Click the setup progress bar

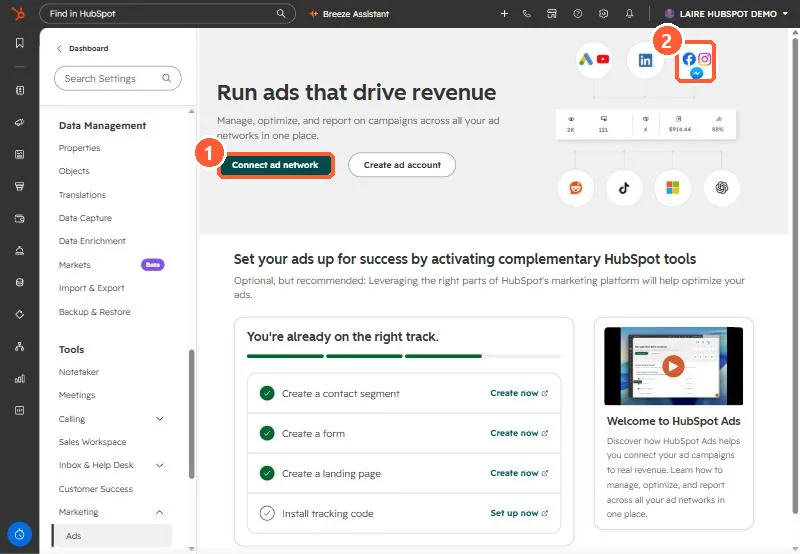tap(403, 356)
